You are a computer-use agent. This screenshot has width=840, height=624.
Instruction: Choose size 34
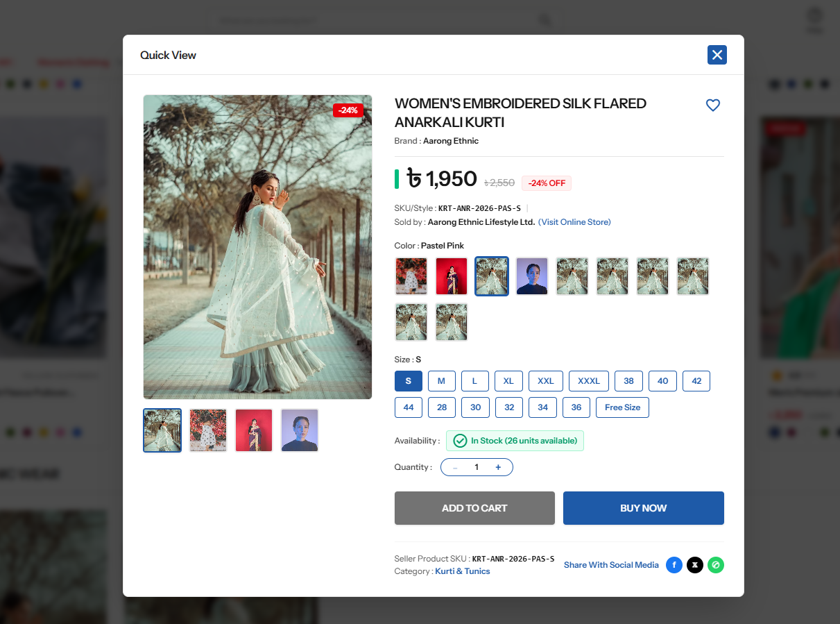tap(542, 407)
